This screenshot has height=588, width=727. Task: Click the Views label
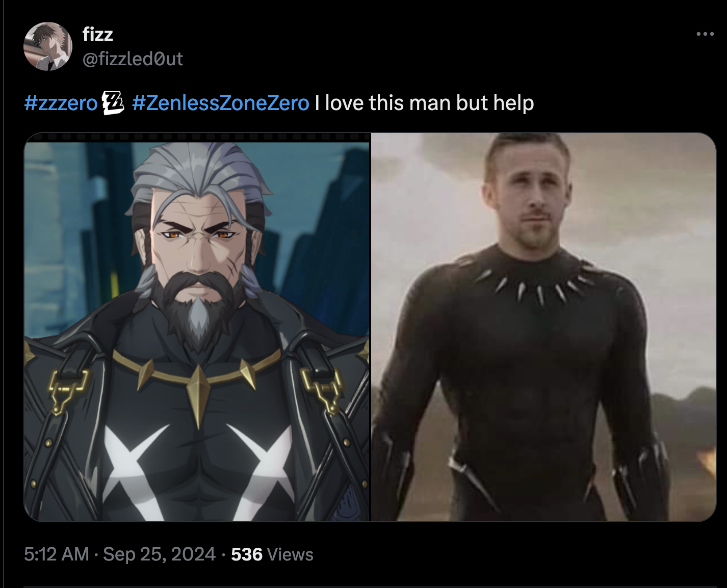point(290,554)
